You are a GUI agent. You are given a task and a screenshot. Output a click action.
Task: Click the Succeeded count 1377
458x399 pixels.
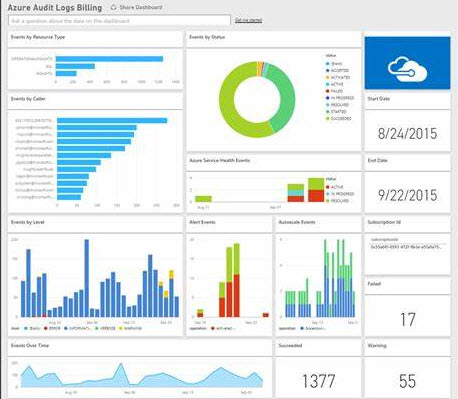point(318,381)
